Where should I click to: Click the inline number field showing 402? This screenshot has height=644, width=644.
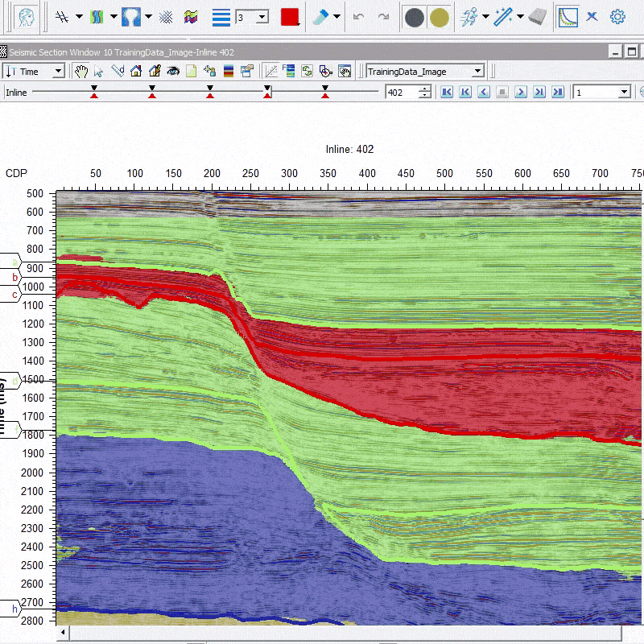[402, 93]
